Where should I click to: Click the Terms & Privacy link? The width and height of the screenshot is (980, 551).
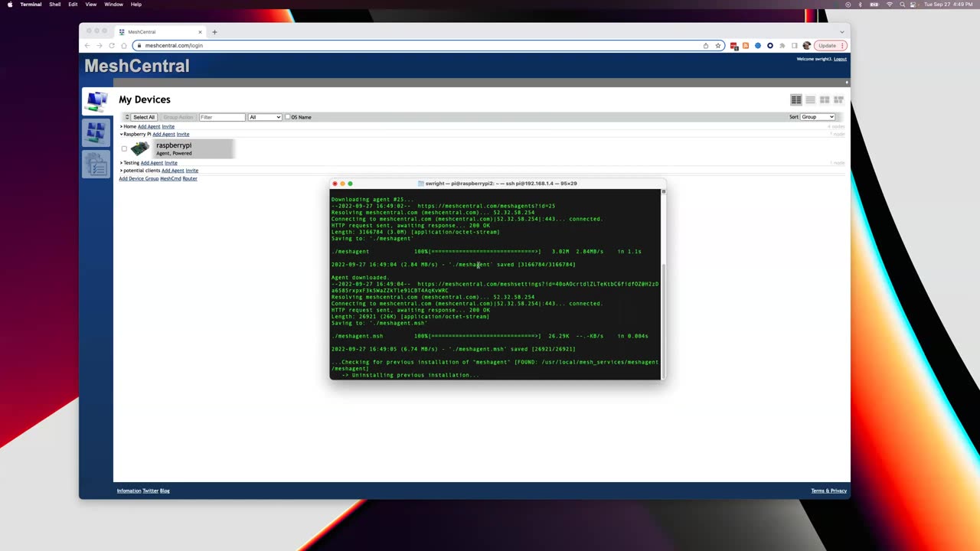[829, 491]
